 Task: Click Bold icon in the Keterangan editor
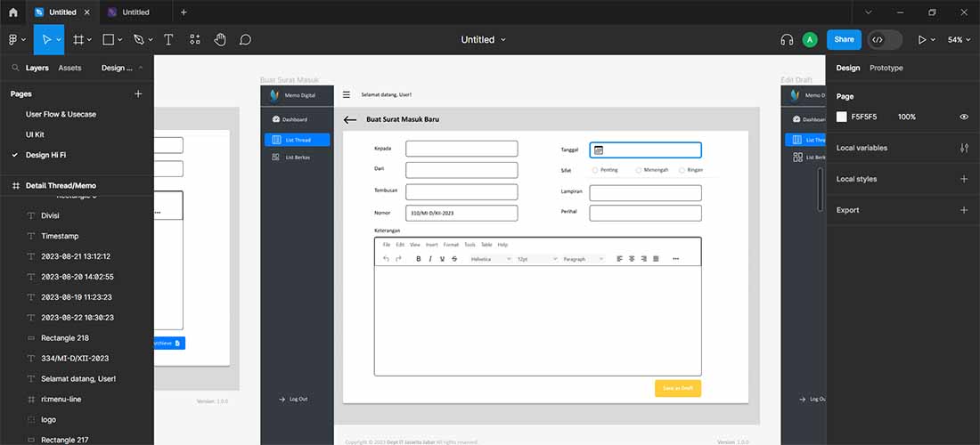click(x=418, y=258)
